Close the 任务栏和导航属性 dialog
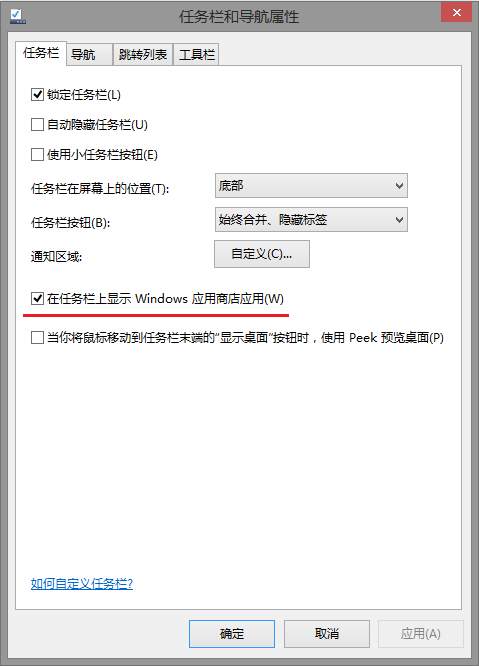479x666 pixels. 456,12
